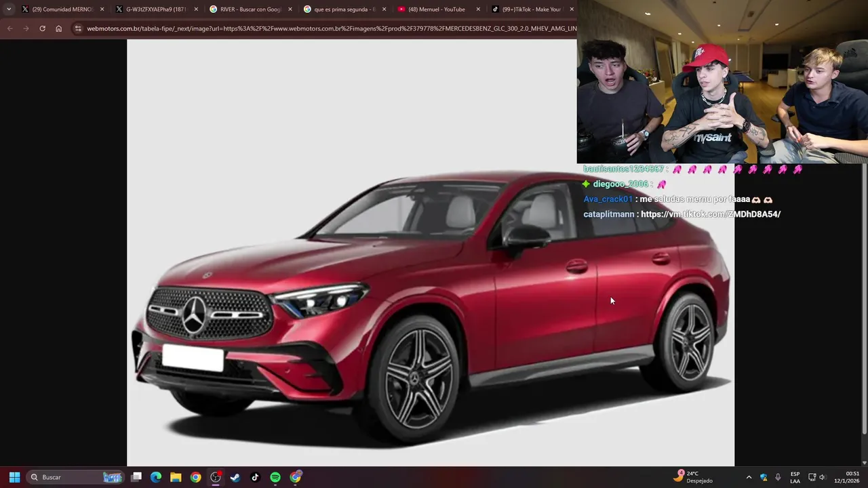This screenshot has width=868, height=488.
Task: Open TikTok app from taskbar
Action: pos(255,477)
